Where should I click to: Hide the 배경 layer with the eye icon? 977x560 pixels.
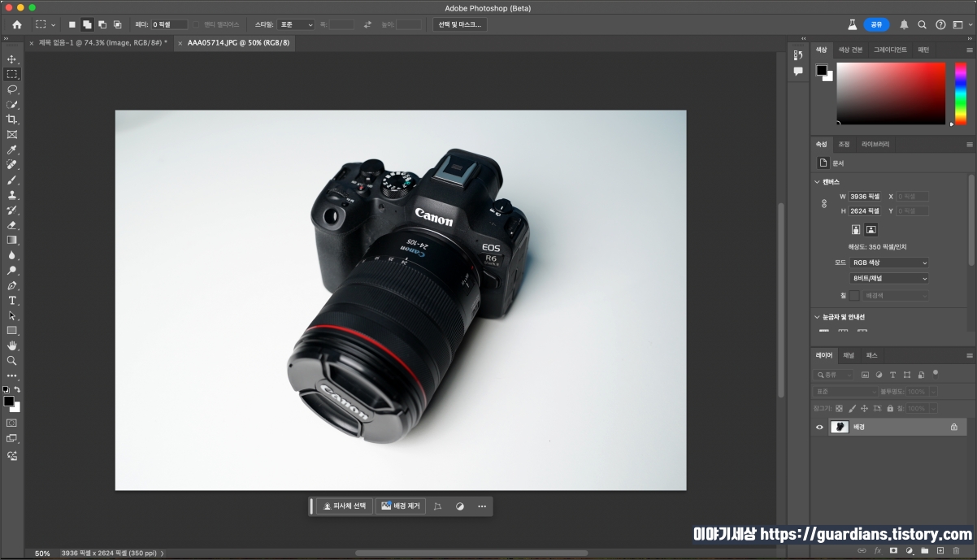pos(819,427)
